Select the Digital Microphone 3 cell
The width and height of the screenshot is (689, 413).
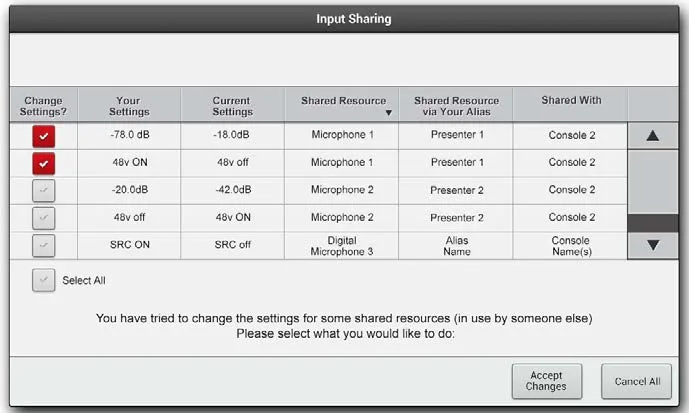pyautogui.click(x=342, y=246)
